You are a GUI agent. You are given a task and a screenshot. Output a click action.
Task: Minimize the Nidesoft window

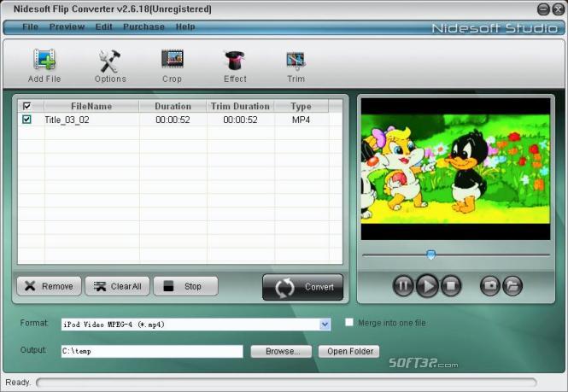543,9
